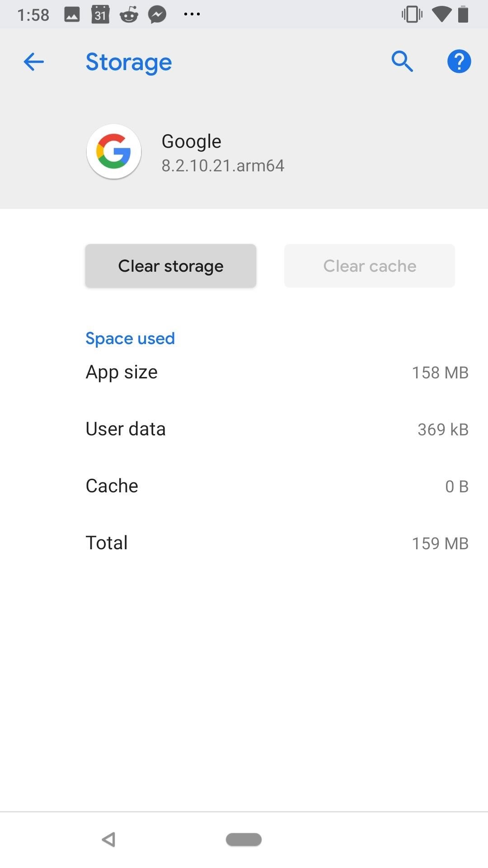Viewport: 488px width, 868px height.
Task: Tap the battery status icon
Action: coord(463,14)
